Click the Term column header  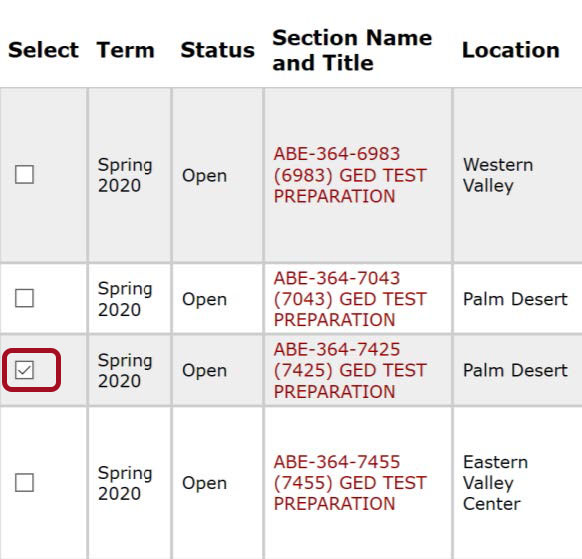(x=125, y=50)
